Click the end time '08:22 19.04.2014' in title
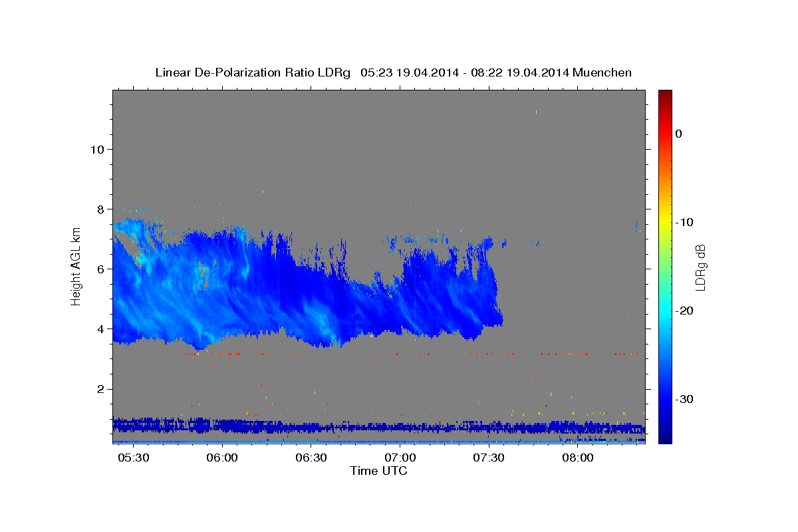The height and width of the screenshot is (532, 798). [x=519, y=72]
